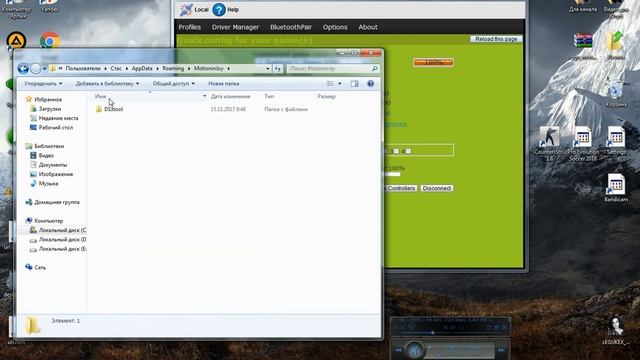The image size is (640, 360).
Task: Select Библиотеки in navigation pane
Action: pos(45,146)
